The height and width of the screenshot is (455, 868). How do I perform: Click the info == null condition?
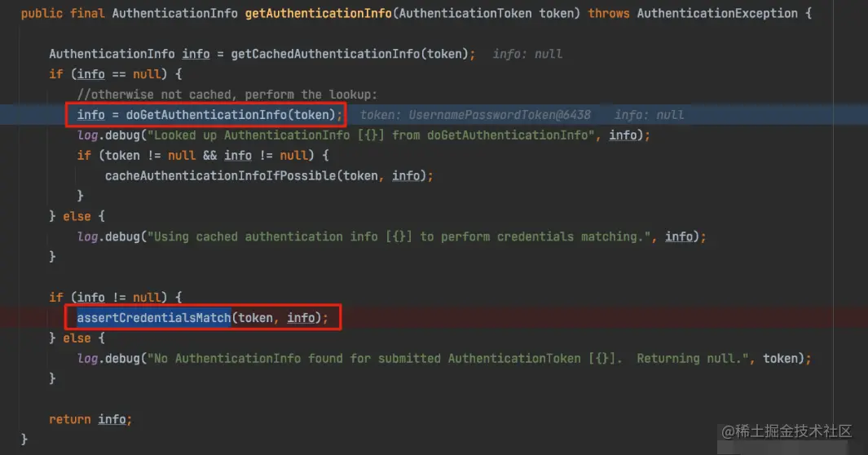tap(118, 74)
